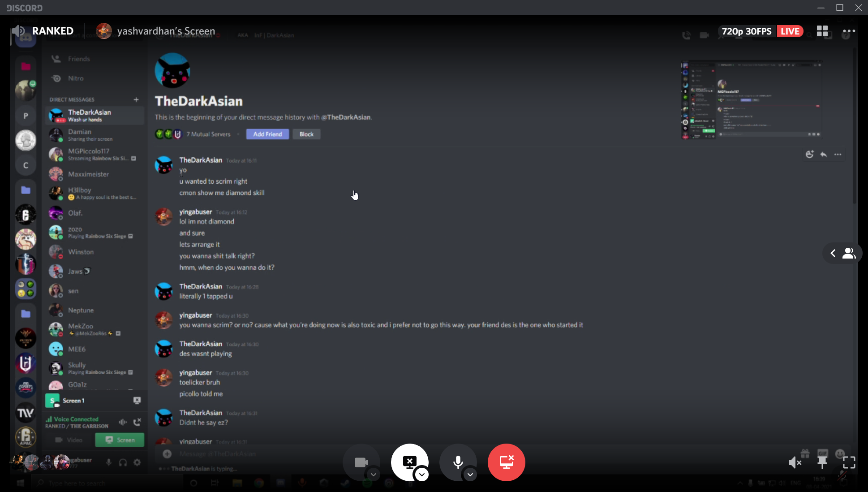Click the nested stream preview thumbnail
This screenshot has width=868, height=492.
[752, 99]
